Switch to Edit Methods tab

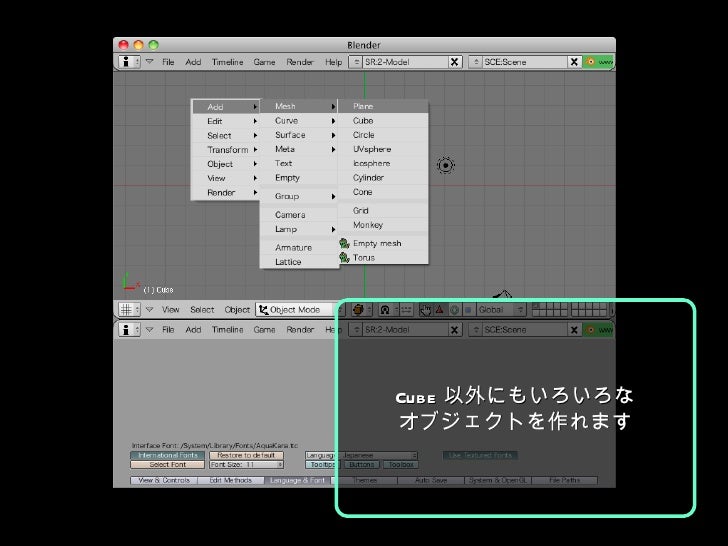[x=231, y=480]
